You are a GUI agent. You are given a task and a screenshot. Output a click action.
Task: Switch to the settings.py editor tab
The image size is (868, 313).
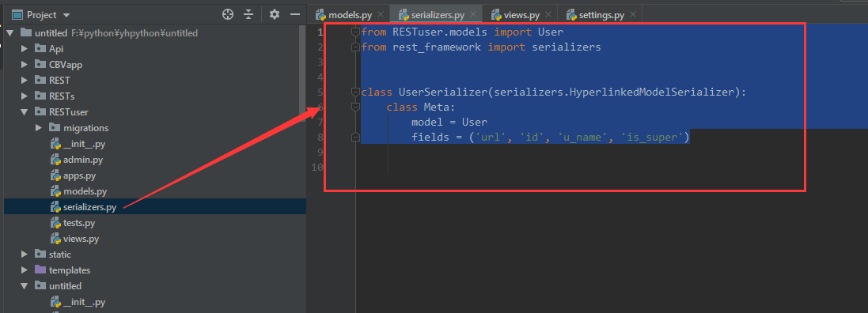click(x=601, y=15)
